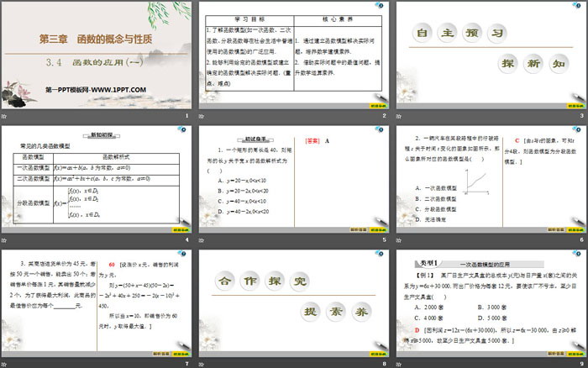Select the slide 1 title thumbnail
The height and width of the screenshot is (368, 588).
[x=97, y=55]
